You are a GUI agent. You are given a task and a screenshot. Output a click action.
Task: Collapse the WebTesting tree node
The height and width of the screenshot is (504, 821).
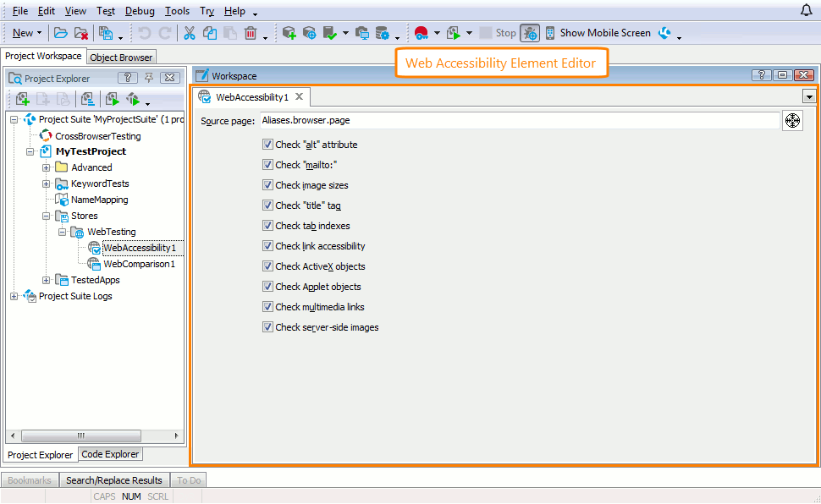63,232
